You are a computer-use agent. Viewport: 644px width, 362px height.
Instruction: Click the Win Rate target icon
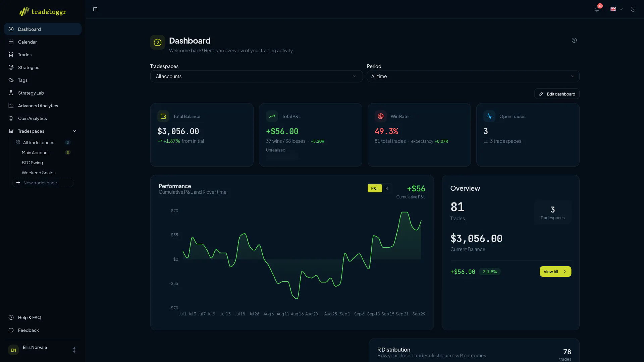point(381,116)
